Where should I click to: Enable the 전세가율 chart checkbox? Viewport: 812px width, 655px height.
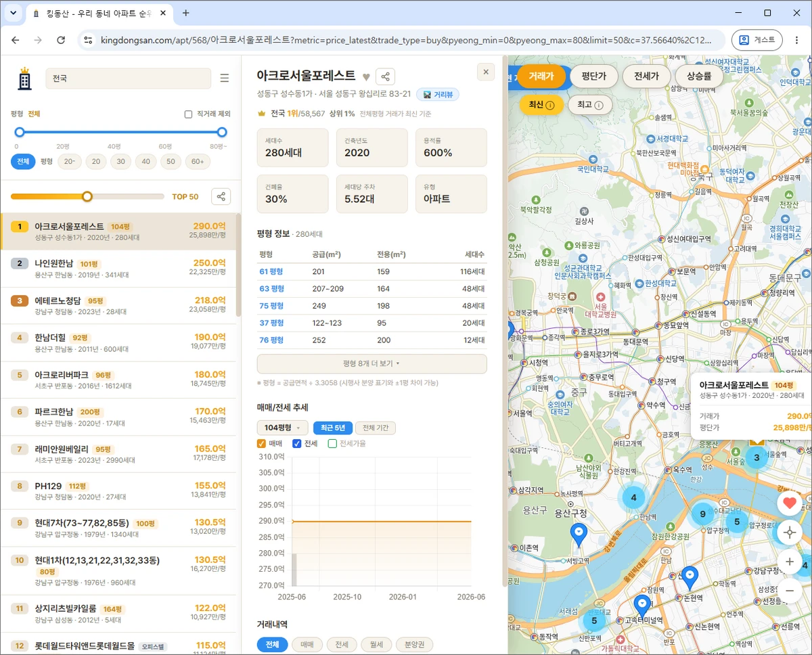click(332, 444)
